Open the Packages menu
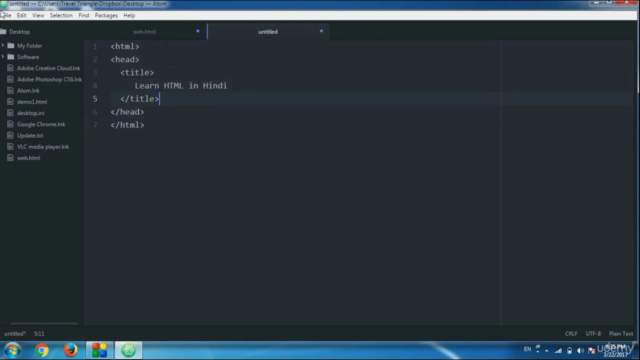Image resolution: width=640 pixels, height=360 pixels. coord(106,16)
